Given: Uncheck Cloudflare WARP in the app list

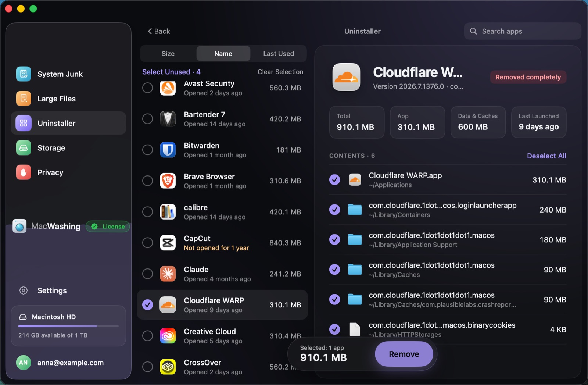Looking at the screenshot, I should 148,305.
